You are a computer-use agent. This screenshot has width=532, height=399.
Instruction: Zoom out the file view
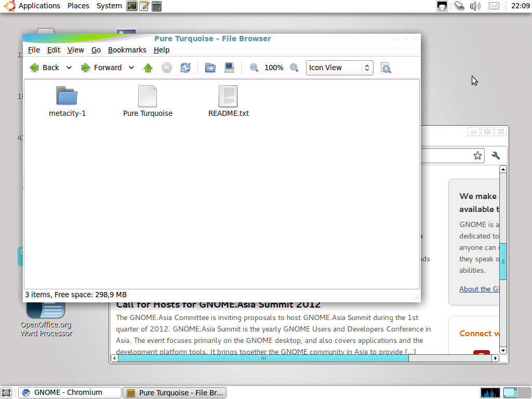pyautogui.click(x=254, y=68)
